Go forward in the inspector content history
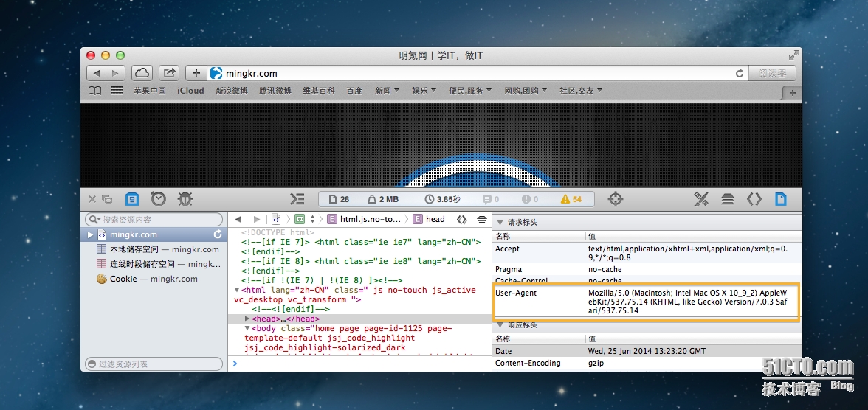This screenshot has height=410, width=868. click(257, 219)
